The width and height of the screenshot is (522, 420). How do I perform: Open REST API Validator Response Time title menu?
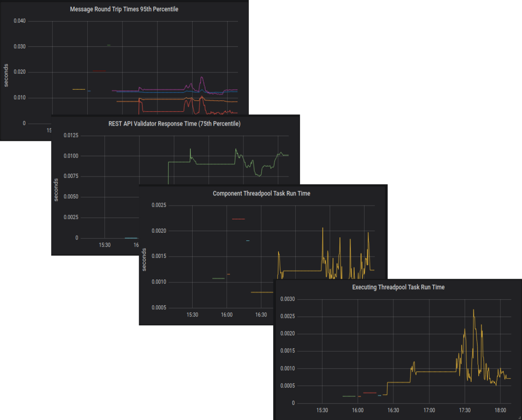click(x=175, y=124)
